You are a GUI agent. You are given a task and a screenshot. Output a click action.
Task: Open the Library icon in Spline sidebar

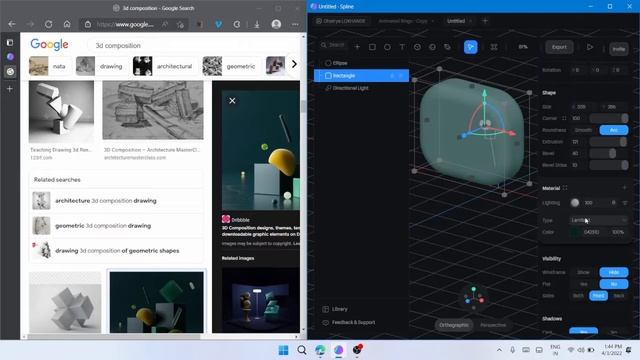(x=325, y=309)
